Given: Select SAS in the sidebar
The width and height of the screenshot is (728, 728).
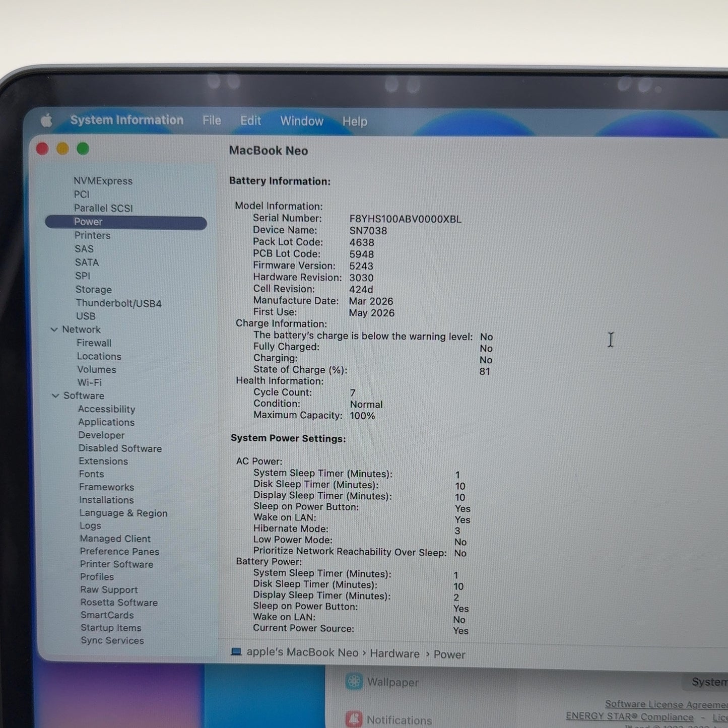Looking at the screenshot, I should pyautogui.click(x=84, y=249).
